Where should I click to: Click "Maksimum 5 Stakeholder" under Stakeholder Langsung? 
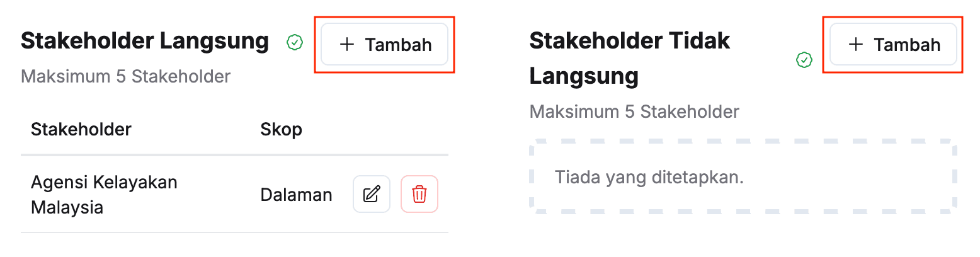[x=125, y=77]
